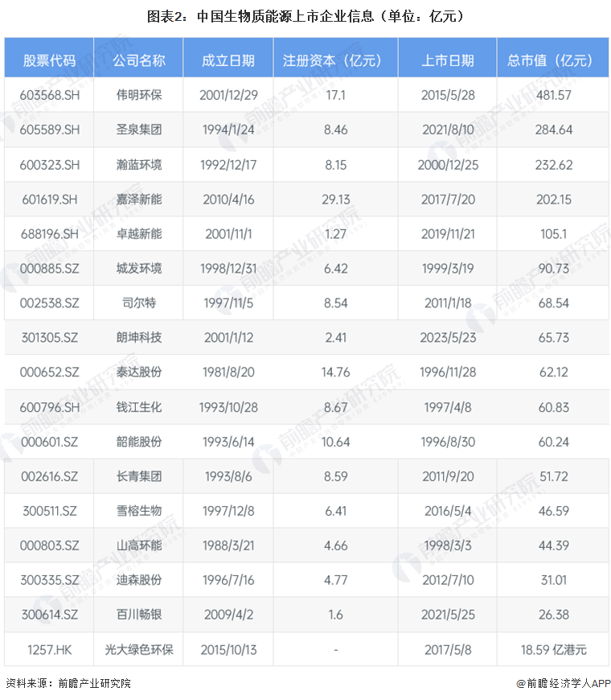611x700 pixels.
Task: Click the 光大绿色环保 company name
Action: tap(139, 649)
